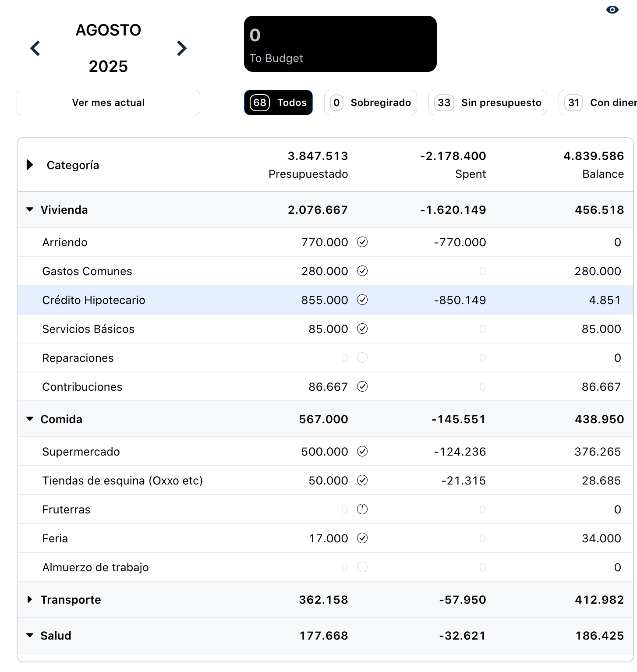Collapse the Comida category group

30,419
